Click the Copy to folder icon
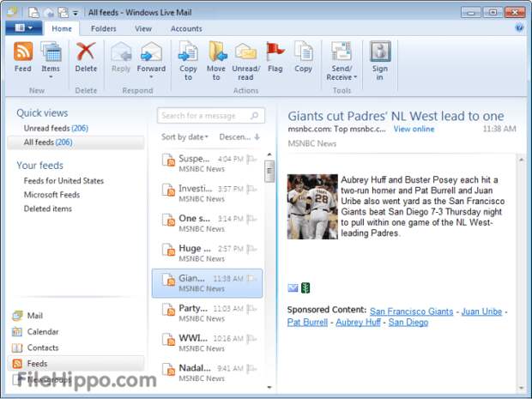532x399 pixels. [x=188, y=51]
